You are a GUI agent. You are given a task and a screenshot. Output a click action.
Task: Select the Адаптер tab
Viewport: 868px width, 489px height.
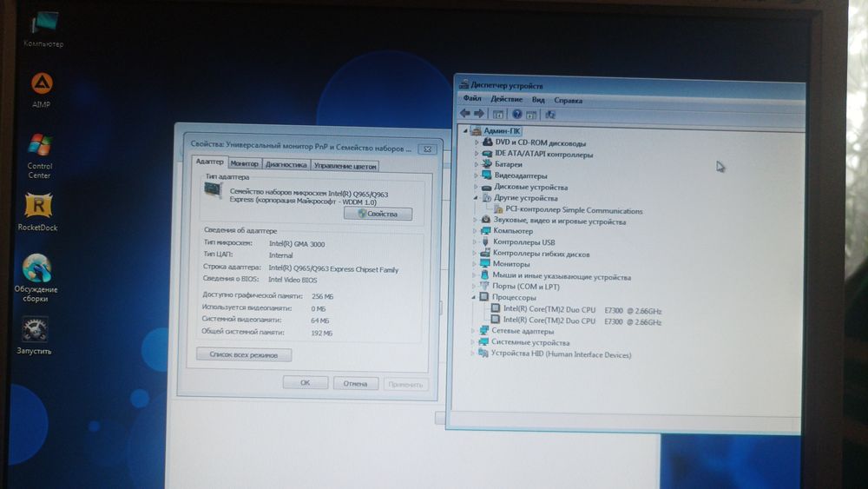pyautogui.click(x=210, y=162)
